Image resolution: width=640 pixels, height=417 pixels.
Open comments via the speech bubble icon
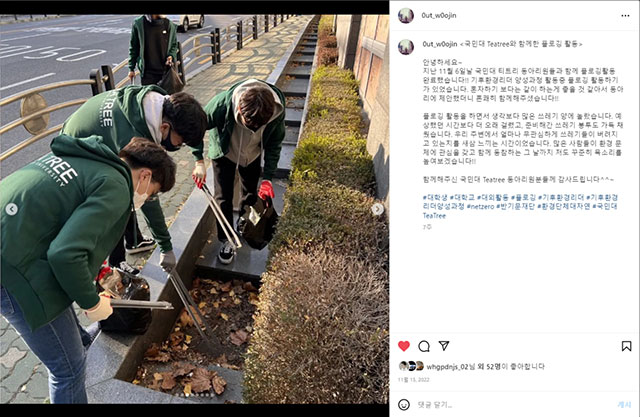tap(424, 346)
